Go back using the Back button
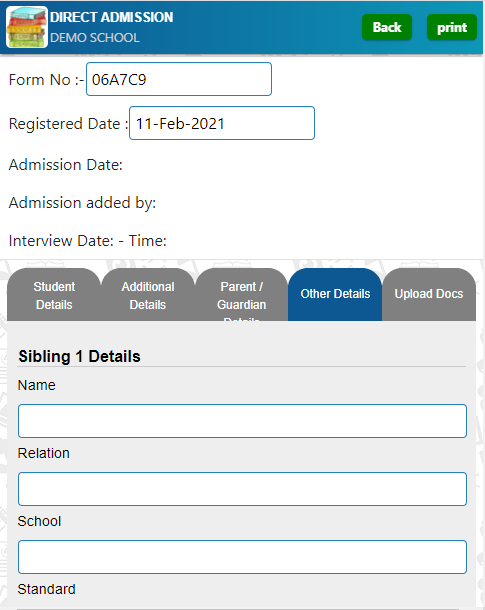This screenshot has height=610, width=485. tap(387, 27)
